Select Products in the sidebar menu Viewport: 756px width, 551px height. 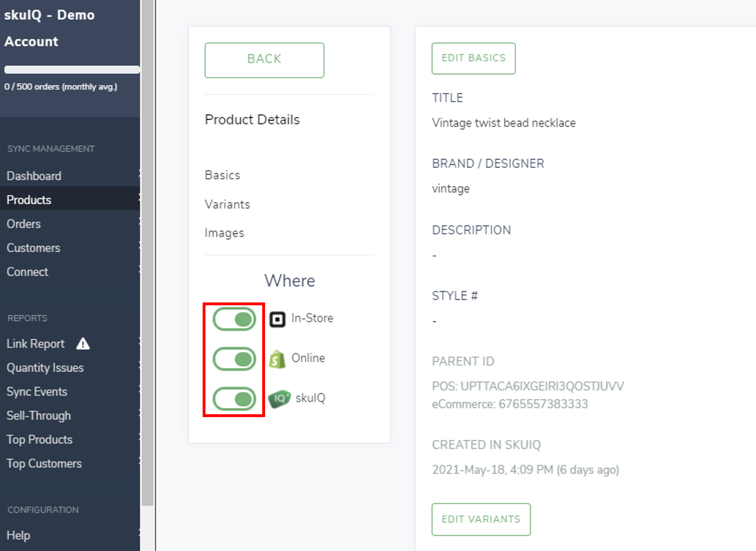pos(29,200)
